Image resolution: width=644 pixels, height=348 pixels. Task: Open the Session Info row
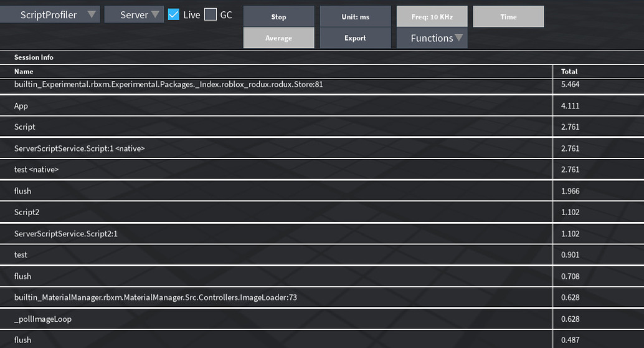pyautogui.click(x=322, y=57)
